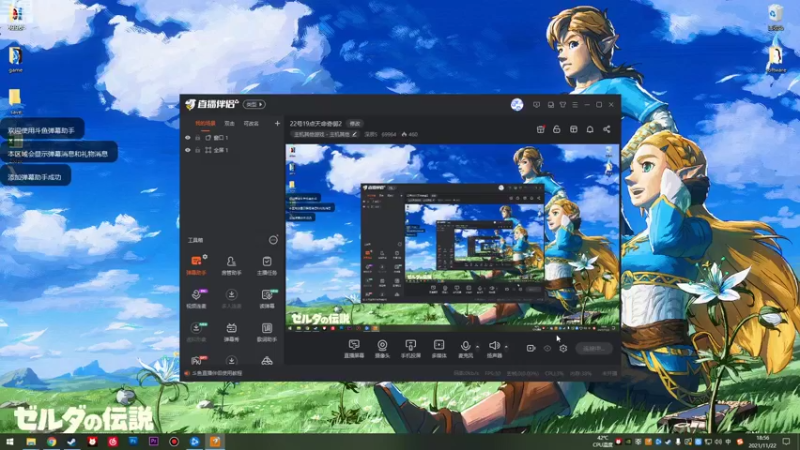Click the 麦克风 microphone icon
The image size is (800, 450).
pos(465,348)
